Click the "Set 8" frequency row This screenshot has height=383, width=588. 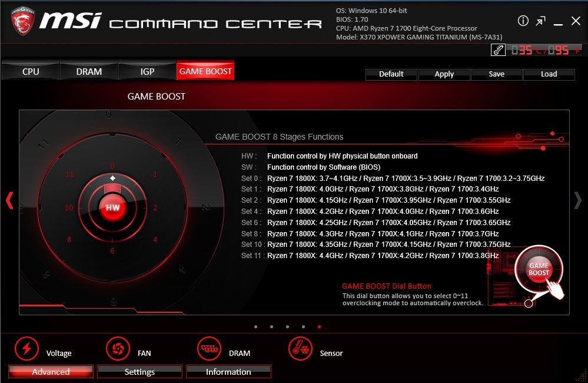click(x=370, y=233)
